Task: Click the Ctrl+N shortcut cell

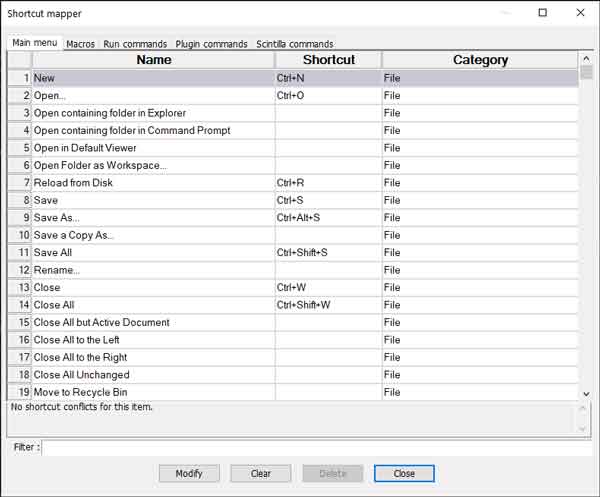Action: 328,78
